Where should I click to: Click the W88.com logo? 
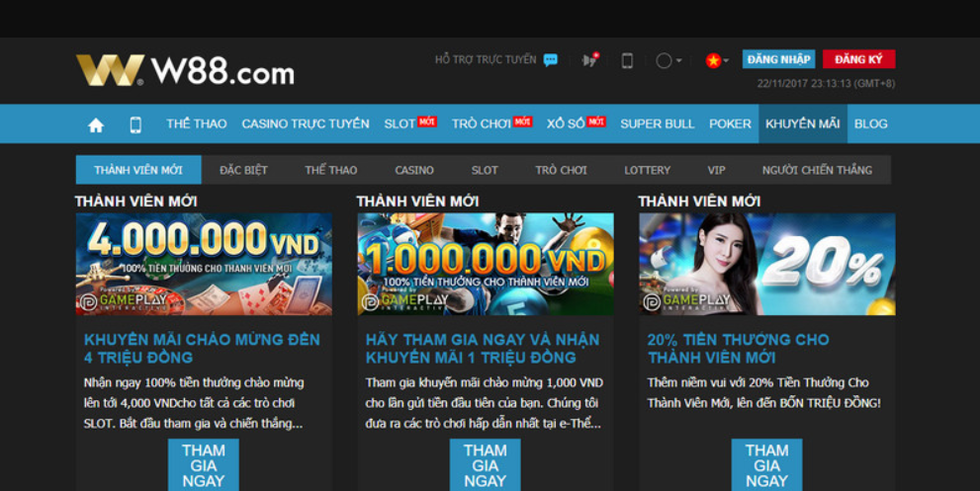click(x=185, y=71)
